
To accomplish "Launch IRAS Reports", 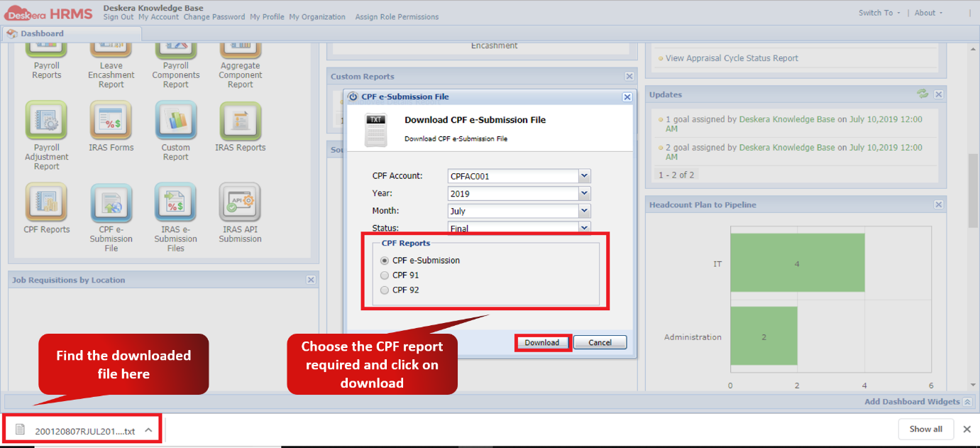I will pos(240,121).
